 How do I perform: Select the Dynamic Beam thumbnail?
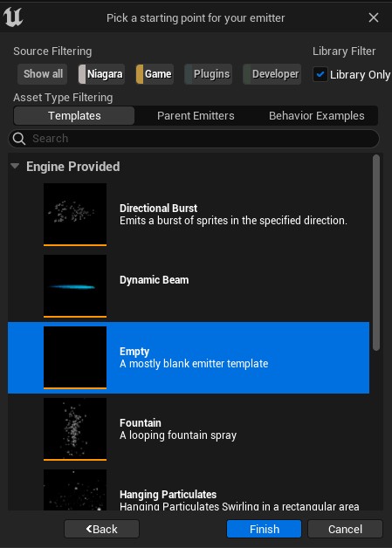pyautogui.click(x=75, y=286)
